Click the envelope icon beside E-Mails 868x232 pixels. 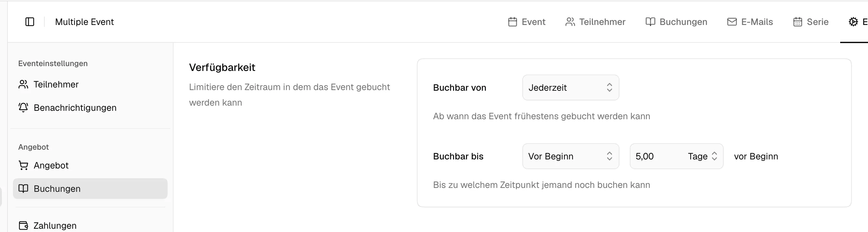pos(731,22)
